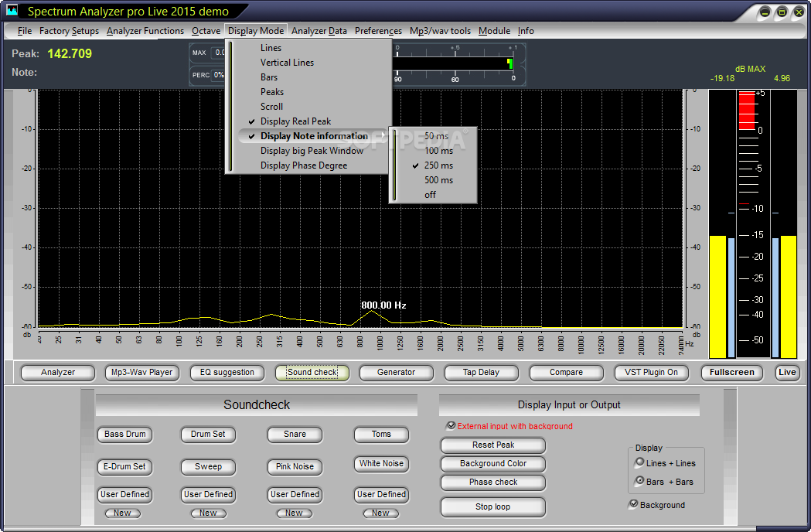Open the Tap Delay panel
This screenshot has width=811, height=532.
tap(481, 372)
